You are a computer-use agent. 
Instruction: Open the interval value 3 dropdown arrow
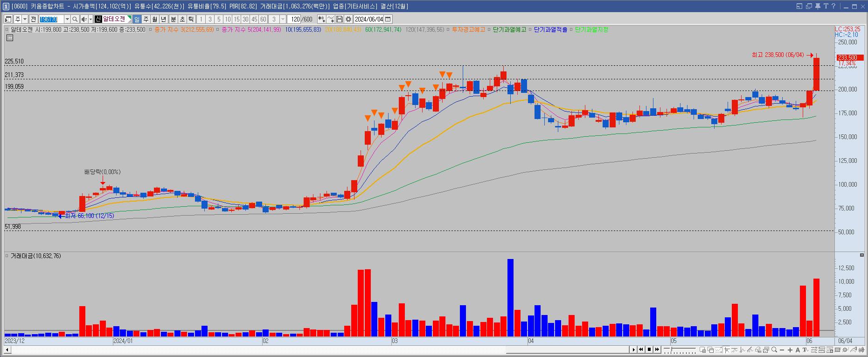[283, 19]
